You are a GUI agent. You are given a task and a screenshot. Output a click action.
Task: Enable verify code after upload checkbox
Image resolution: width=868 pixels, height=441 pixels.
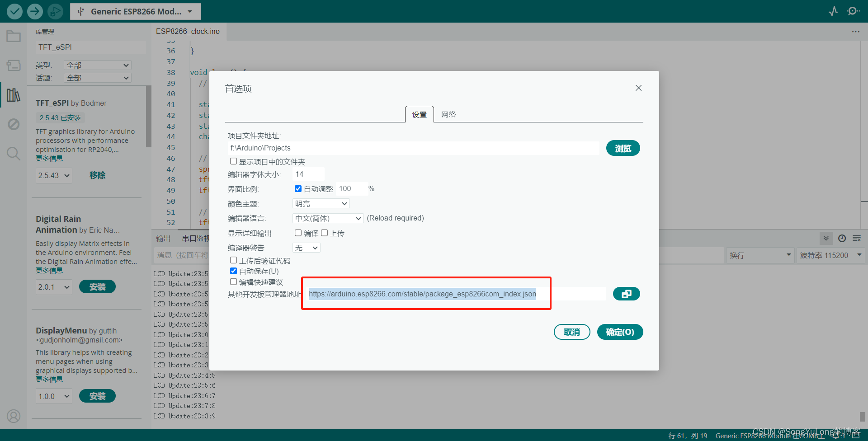[x=233, y=260]
